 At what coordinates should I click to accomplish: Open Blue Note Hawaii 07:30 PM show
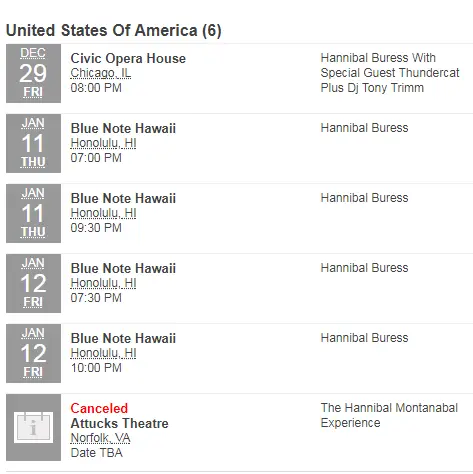point(123,268)
